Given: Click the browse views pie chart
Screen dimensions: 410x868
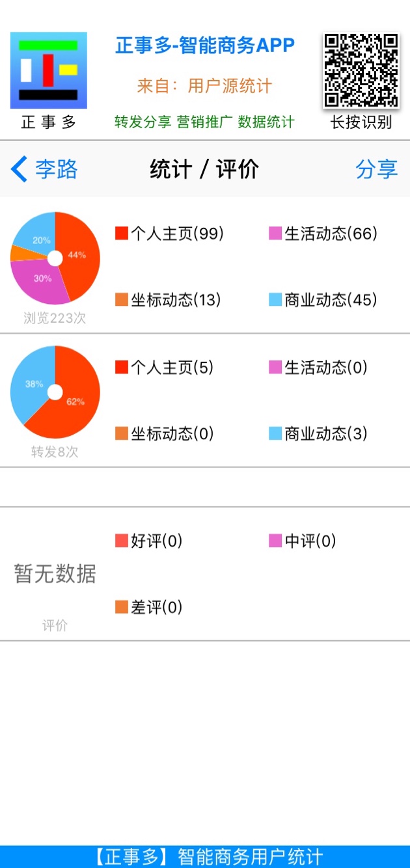Looking at the screenshot, I should (x=55, y=258).
